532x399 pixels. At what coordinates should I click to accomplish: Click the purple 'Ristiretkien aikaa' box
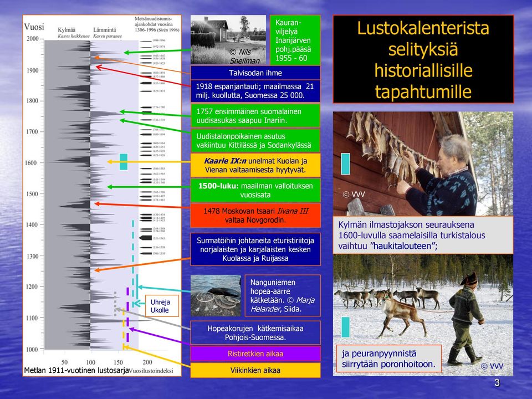pos(255,354)
